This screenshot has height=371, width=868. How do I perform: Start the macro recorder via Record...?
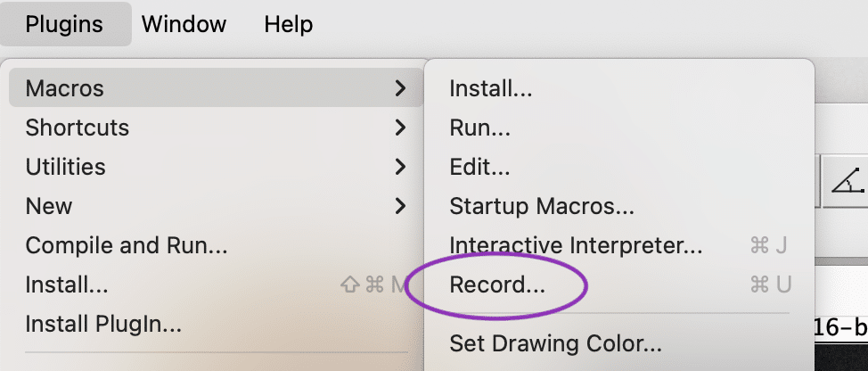point(497,284)
